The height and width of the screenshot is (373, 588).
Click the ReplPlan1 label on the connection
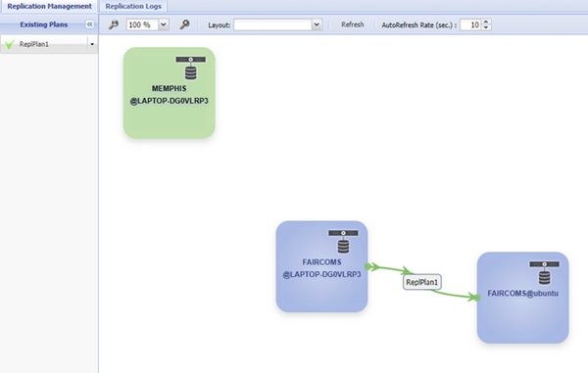(x=421, y=282)
